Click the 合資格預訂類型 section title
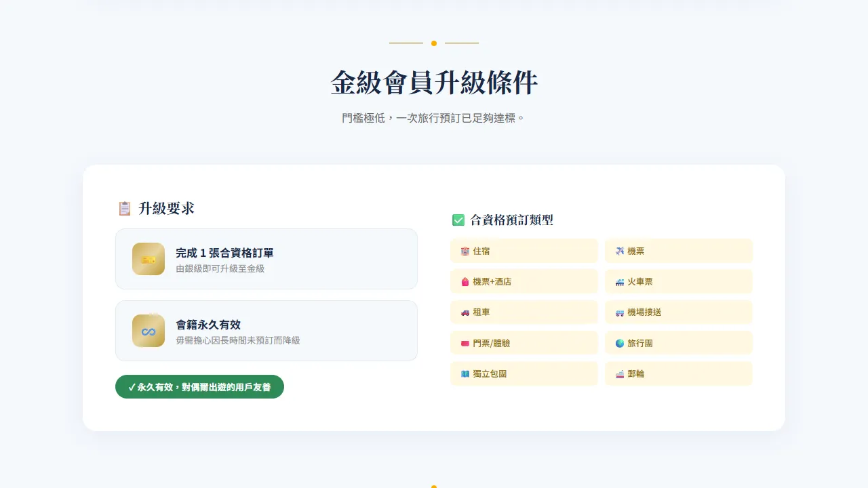This screenshot has height=488, width=868. pos(511,220)
